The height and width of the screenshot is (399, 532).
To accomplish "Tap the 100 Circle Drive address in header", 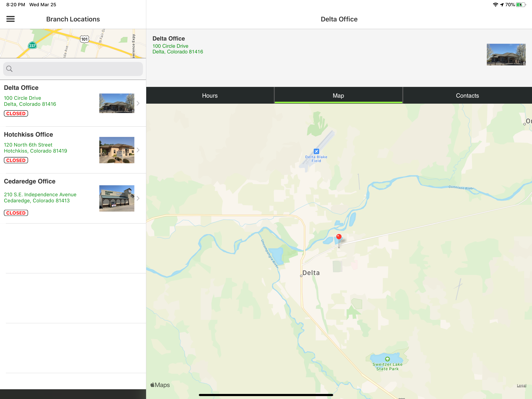I will click(x=178, y=49).
